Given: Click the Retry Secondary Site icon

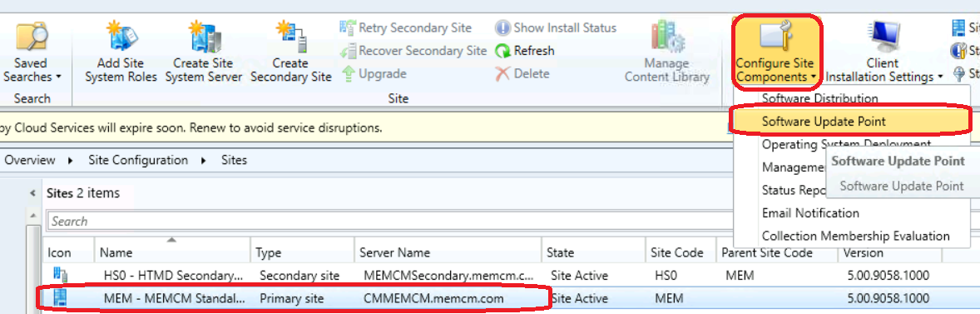Looking at the screenshot, I should pos(348,27).
